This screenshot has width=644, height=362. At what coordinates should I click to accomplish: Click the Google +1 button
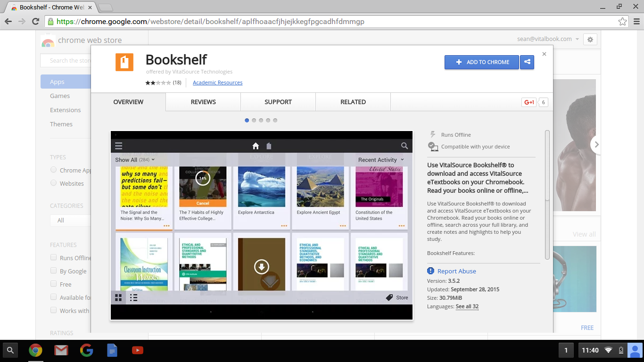pos(529,102)
